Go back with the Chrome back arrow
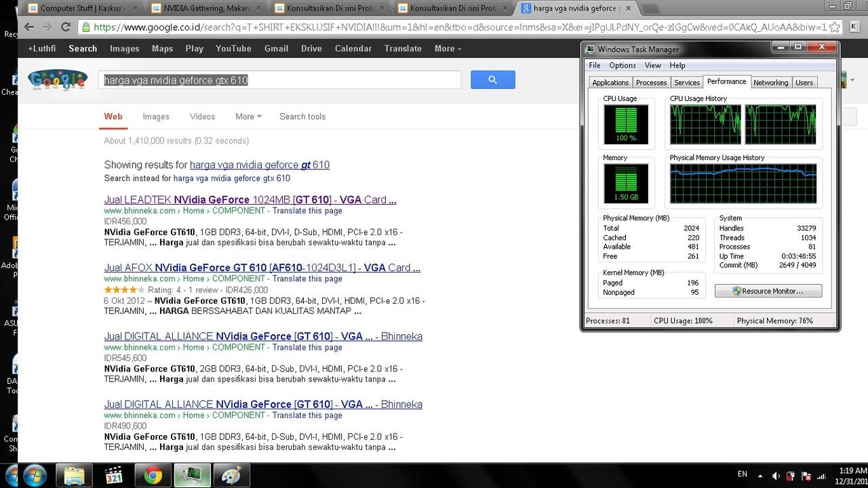Image resolution: width=868 pixels, height=488 pixels. pos(28,27)
